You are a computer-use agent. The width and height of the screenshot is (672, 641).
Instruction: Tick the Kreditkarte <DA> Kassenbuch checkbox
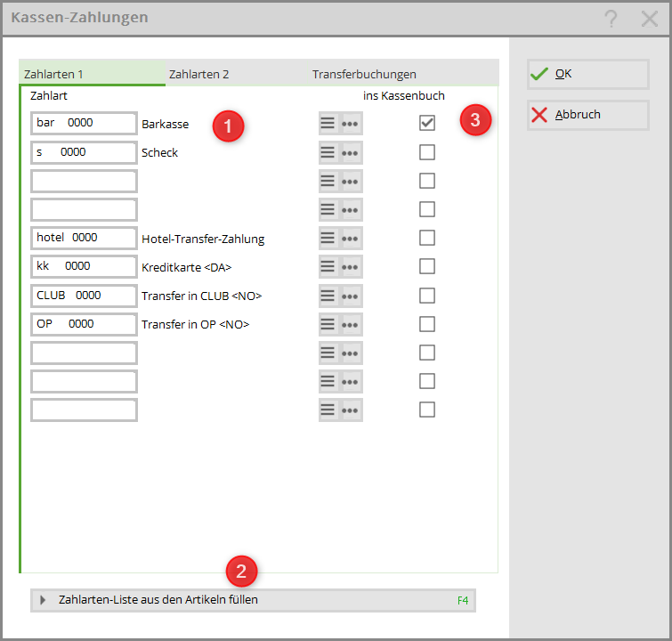[427, 266]
